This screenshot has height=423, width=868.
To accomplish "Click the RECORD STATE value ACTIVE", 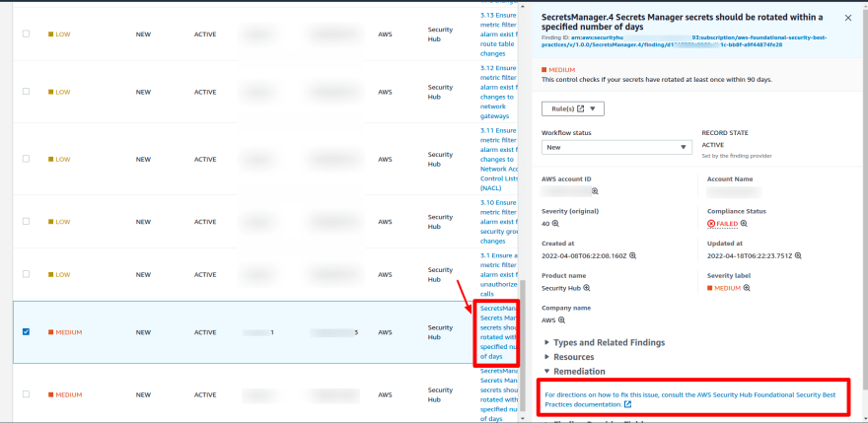I will [x=712, y=145].
